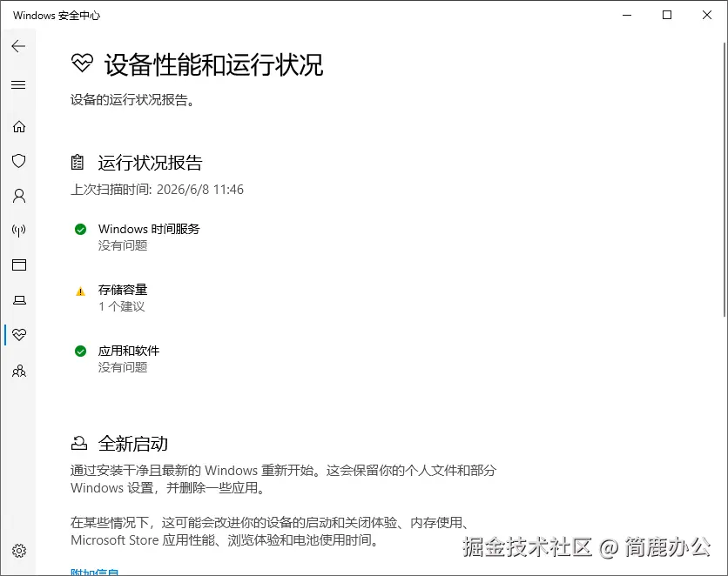The width and height of the screenshot is (728, 576).
Task: Go to the Home page icon
Action: [x=19, y=127]
